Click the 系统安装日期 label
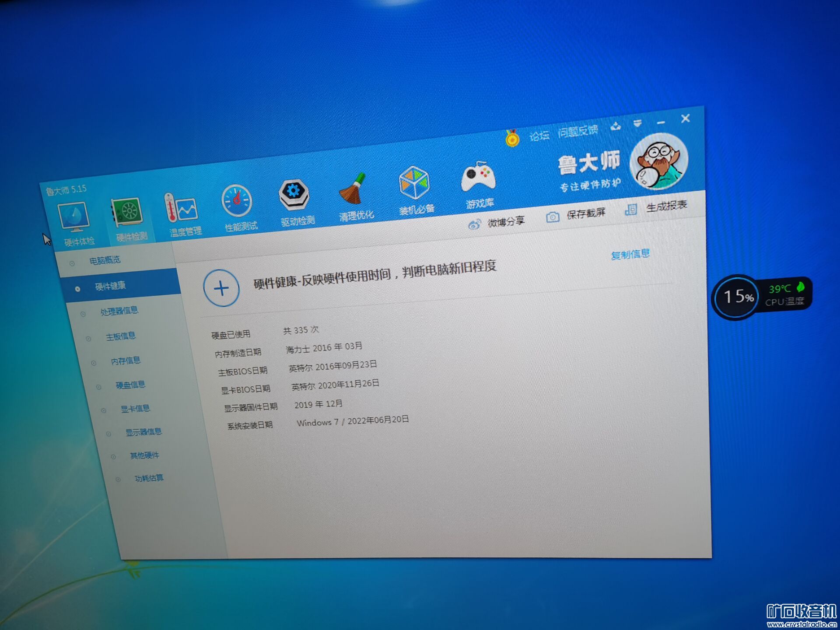840x630 pixels. pos(250,426)
